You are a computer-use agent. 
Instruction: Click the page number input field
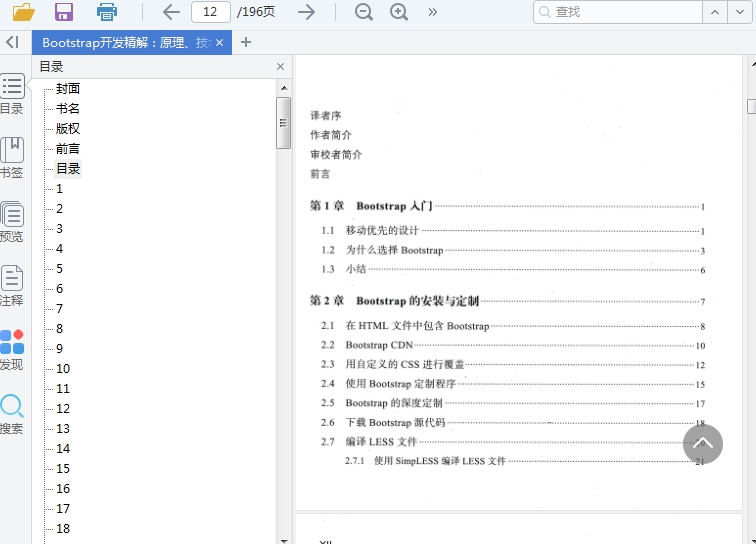click(211, 12)
